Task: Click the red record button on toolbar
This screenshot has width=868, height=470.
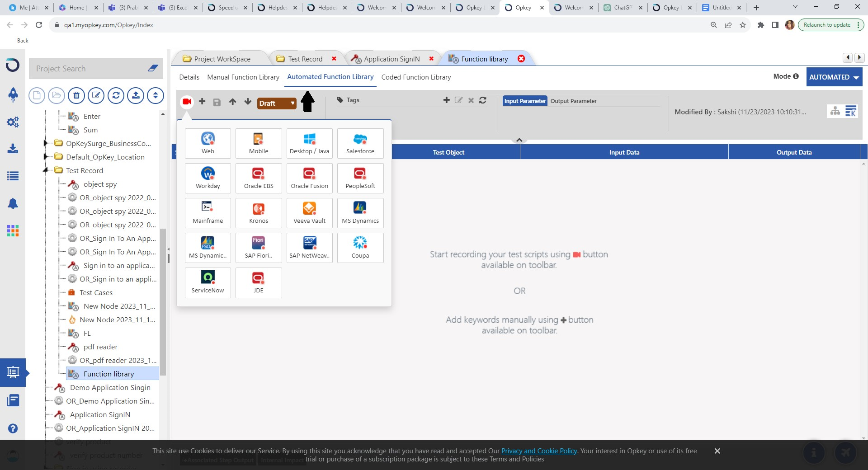Action: (x=187, y=102)
